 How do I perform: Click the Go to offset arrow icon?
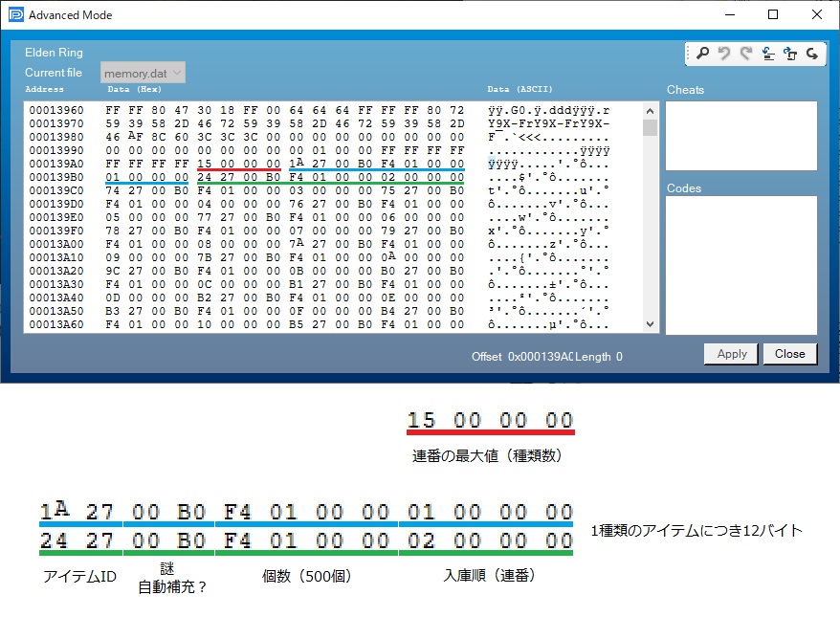click(812, 55)
